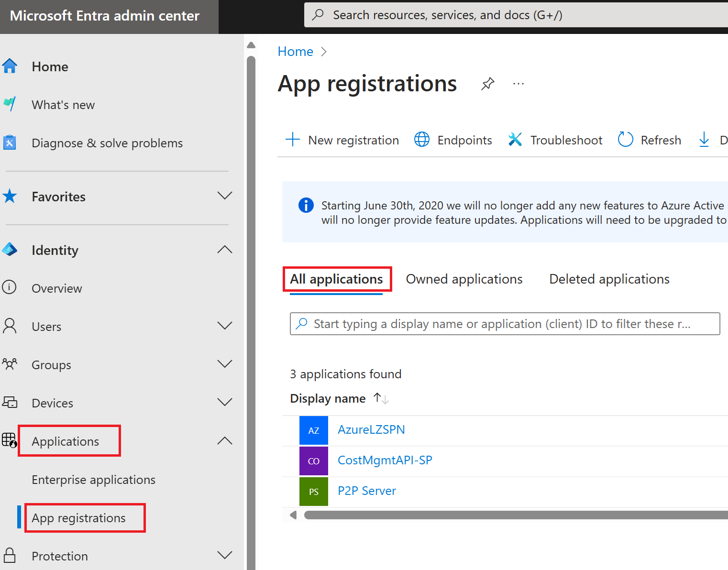728x570 pixels.
Task: Click the Overview info circle icon
Action: 9,287
